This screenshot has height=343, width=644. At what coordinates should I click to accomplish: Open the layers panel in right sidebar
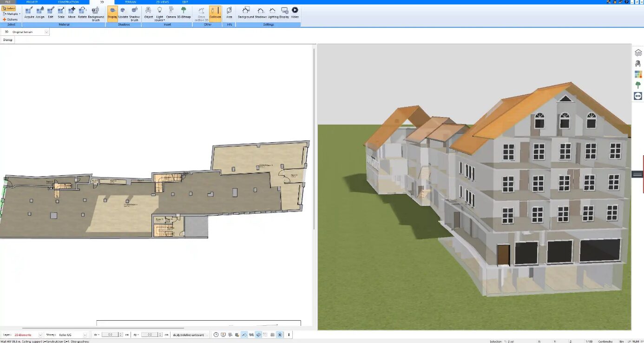pos(638,53)
